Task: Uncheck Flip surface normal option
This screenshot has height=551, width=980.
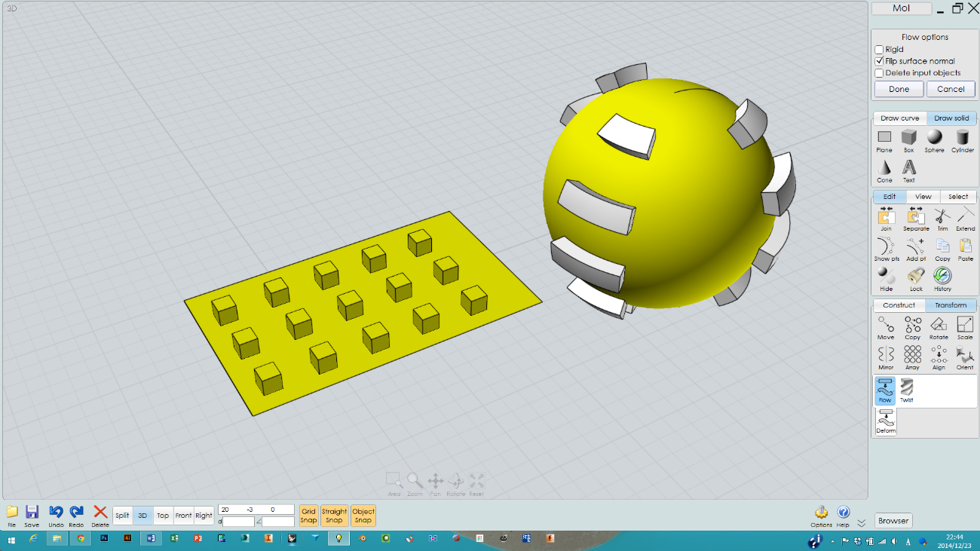Action: tap(879, 61)
